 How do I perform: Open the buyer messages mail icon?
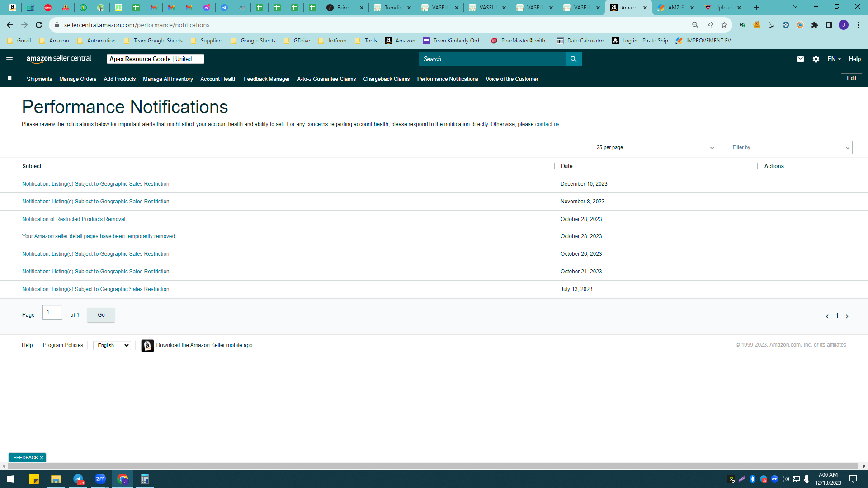(x=801, y=59)
